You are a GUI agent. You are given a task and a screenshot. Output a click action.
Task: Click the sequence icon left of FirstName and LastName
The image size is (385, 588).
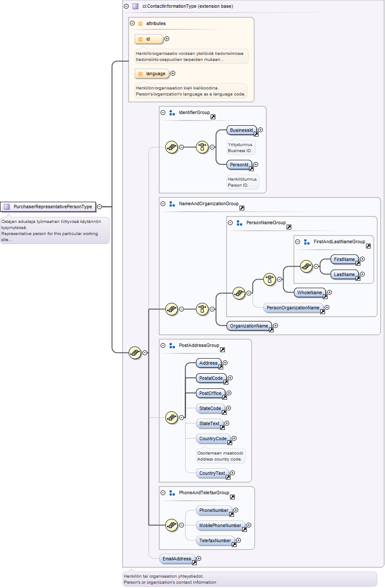click(x=306, y=267)
